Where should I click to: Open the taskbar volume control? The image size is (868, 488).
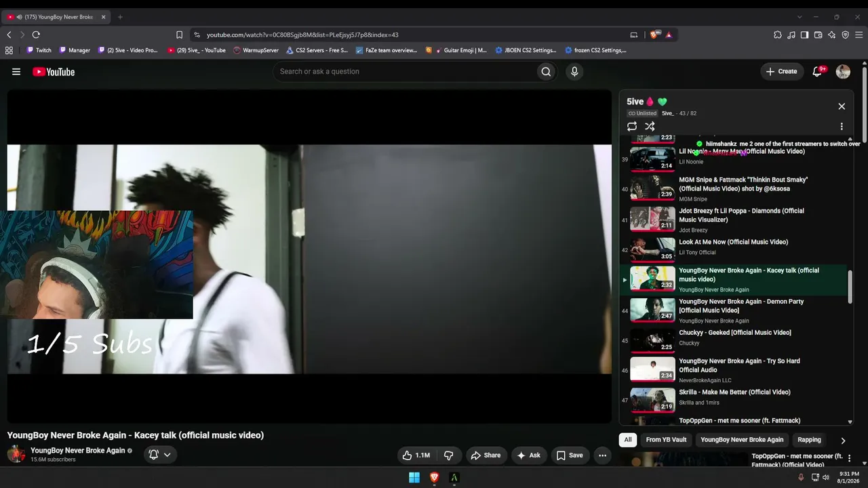tap(825, 478)
